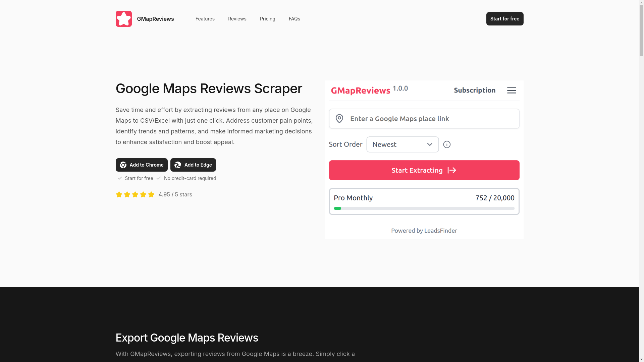Click the checkmark beside Start for free

click(x=119, y=178)
